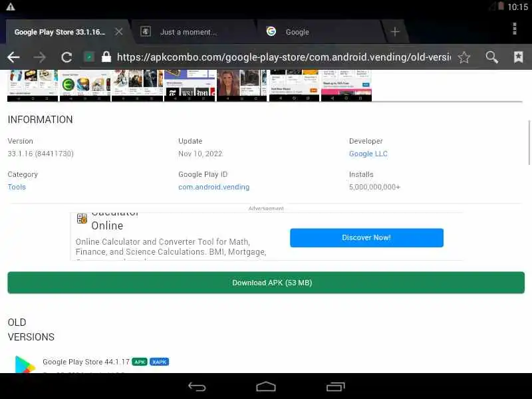Click the Advertisement label
532x399 pixels.
pos(266,208)
